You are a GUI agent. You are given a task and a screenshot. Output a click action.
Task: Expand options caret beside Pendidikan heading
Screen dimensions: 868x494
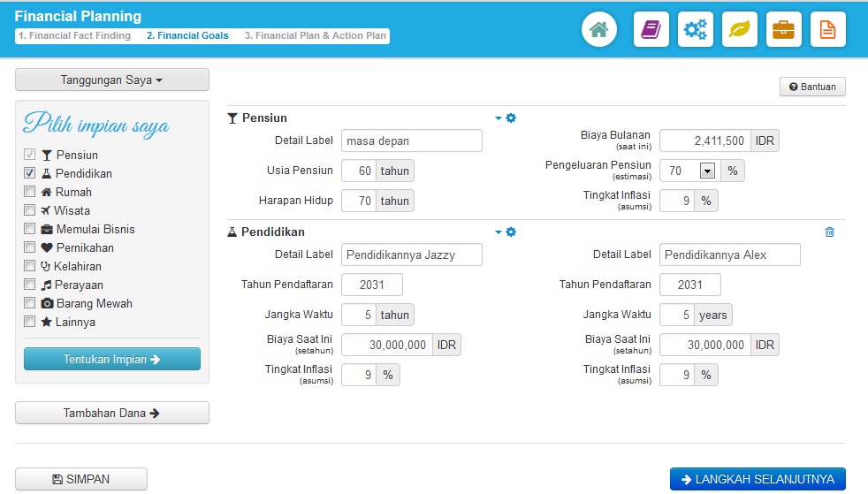point(499,232)
